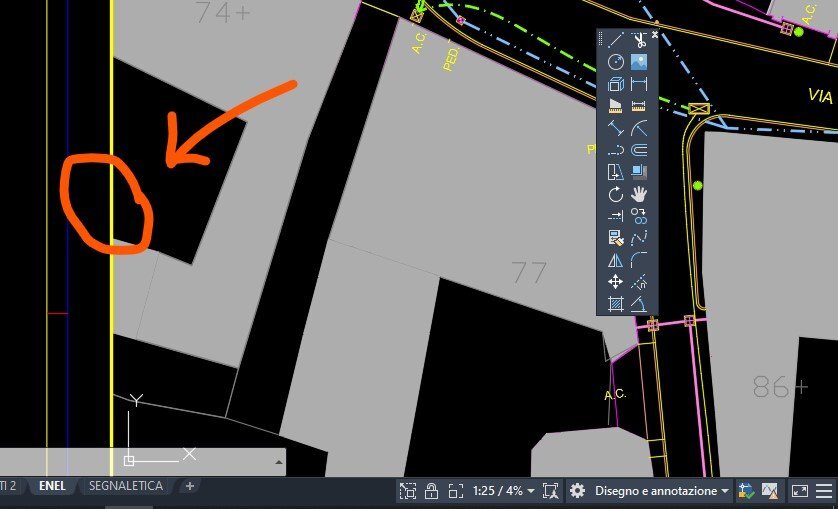Select the Mirror tool
Viewport: 838px width, 509px height.
coord(616,260)
